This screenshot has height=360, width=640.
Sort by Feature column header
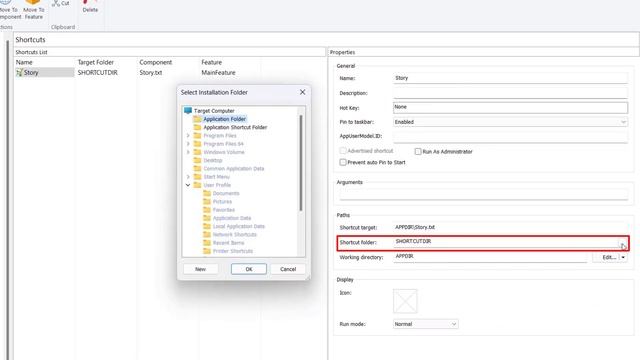(x=211, y=62)
